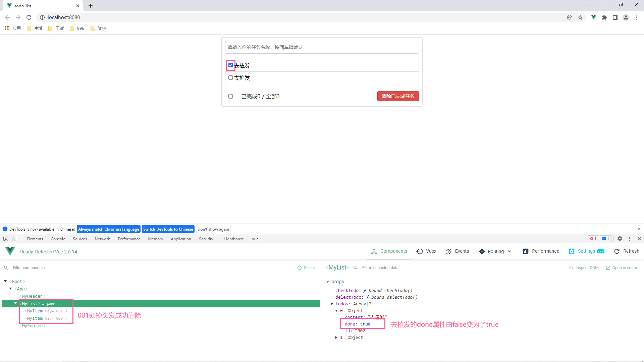This screenshot has height=362, width=644.
Task: Click the inspect element picker icon
Action: click(x=6, y=239)
